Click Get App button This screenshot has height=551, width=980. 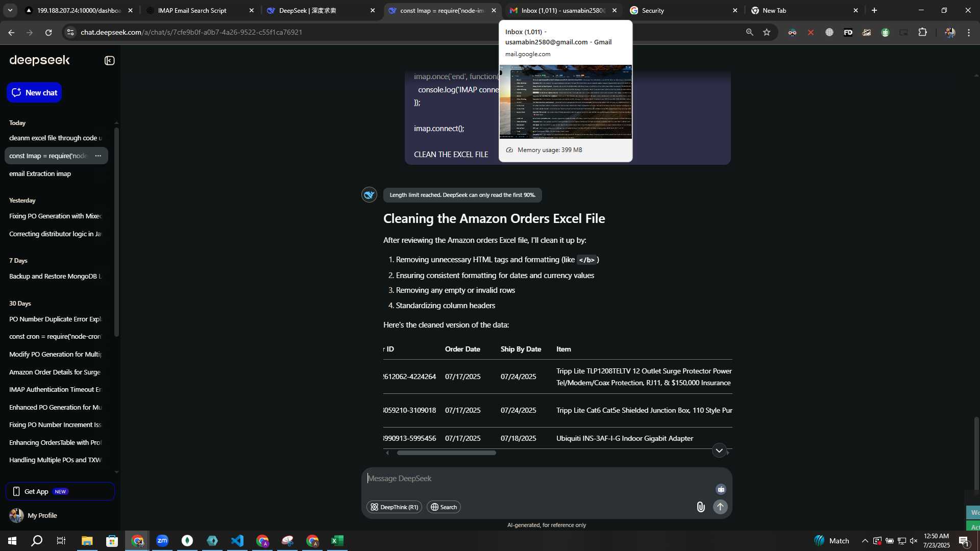tap(60, 491)
